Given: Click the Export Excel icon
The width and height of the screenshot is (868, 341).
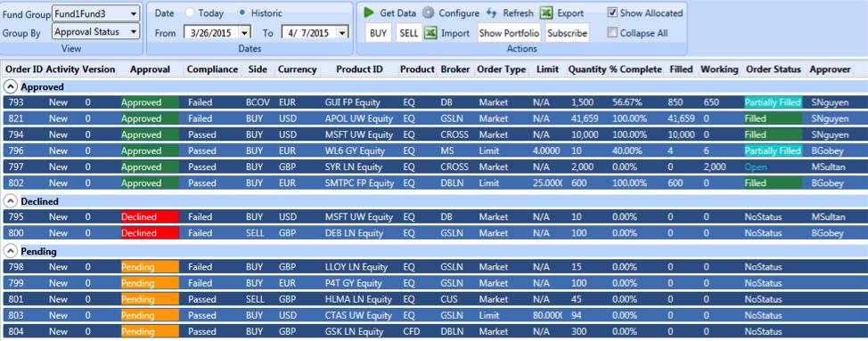Looking at the screenshot, I should [546, 12].
